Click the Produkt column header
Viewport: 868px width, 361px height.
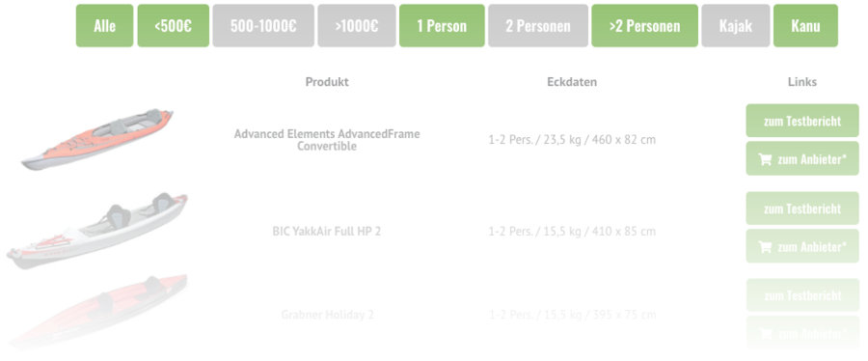coord(327,82)
